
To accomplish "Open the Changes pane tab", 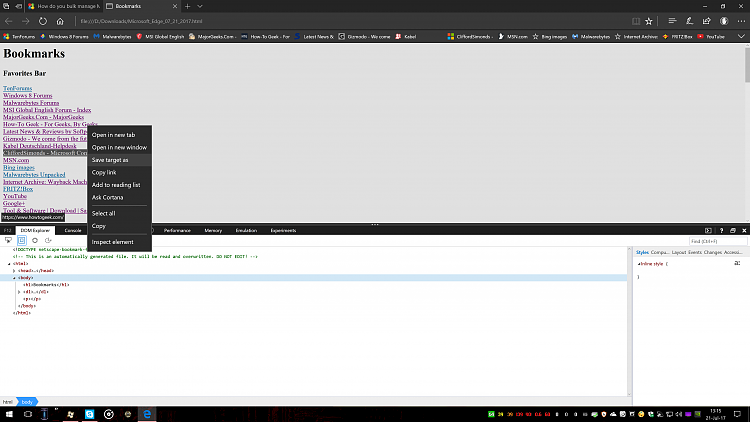I will (713, 252).
